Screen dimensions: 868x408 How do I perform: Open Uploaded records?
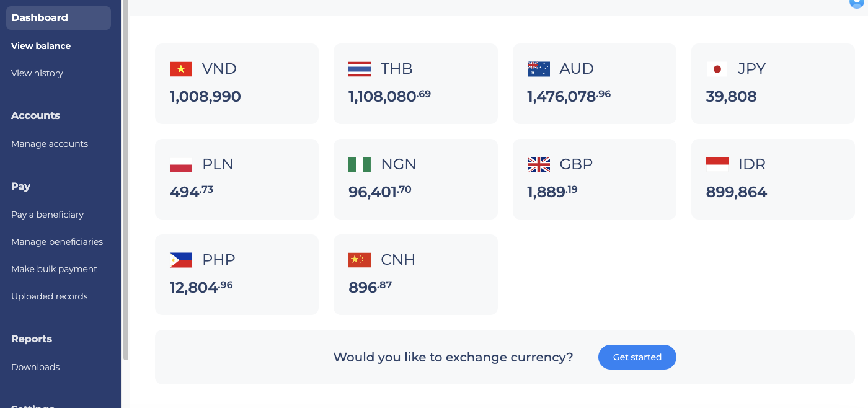50,296
